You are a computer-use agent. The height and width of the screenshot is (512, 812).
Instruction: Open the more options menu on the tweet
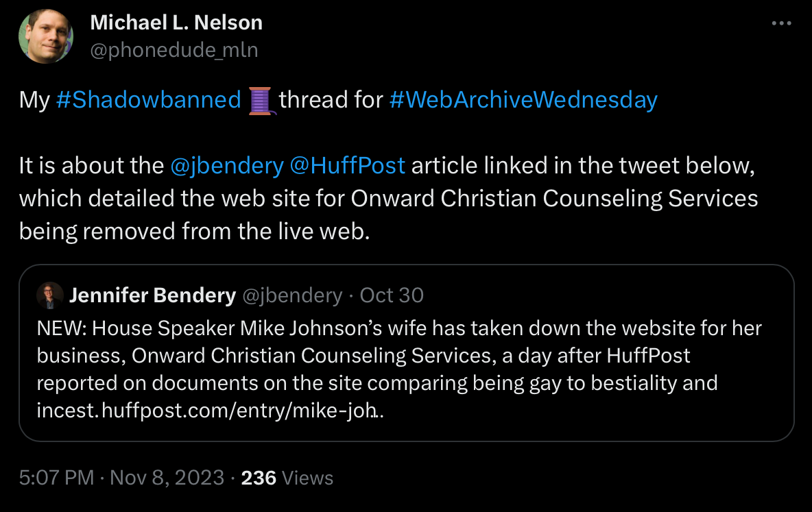(x=781, y=23)
